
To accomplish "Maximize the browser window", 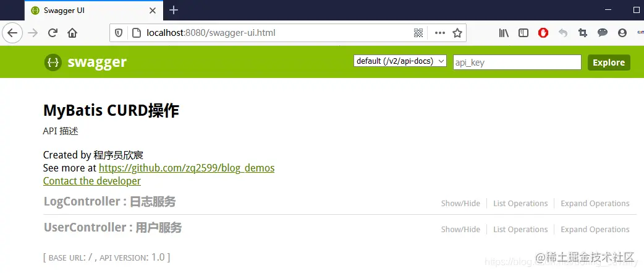I will pos(637,11).
